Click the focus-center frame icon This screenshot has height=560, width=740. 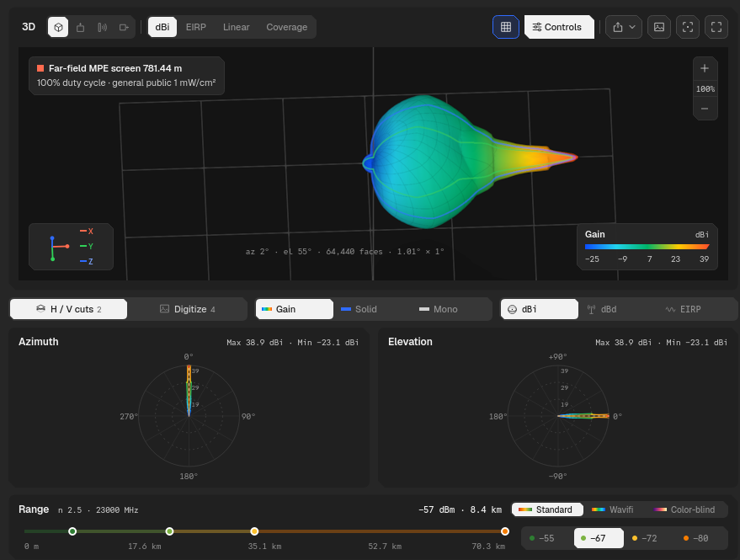[688, 27]
